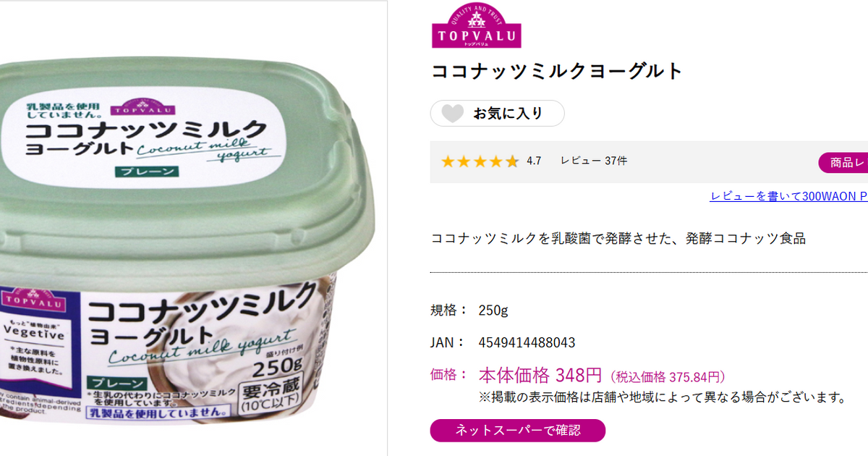Click the TOPVALU logo on the lid
This screenshot has height=456, width=868.
(130, 109)
